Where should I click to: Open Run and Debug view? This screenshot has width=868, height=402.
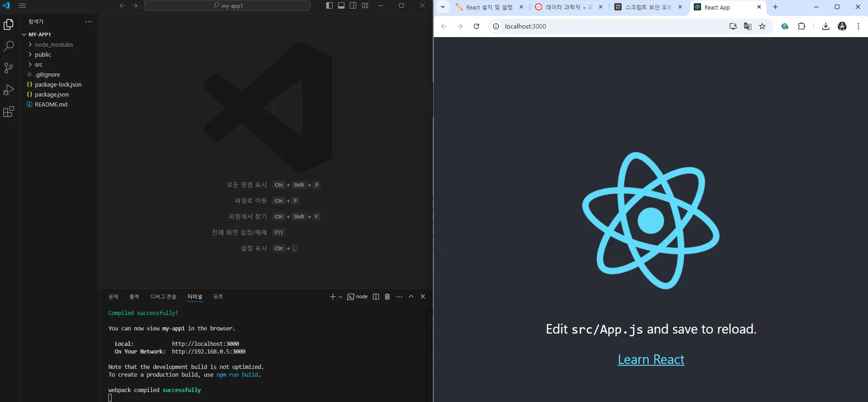pyautogui.click(x=9, y=90)
